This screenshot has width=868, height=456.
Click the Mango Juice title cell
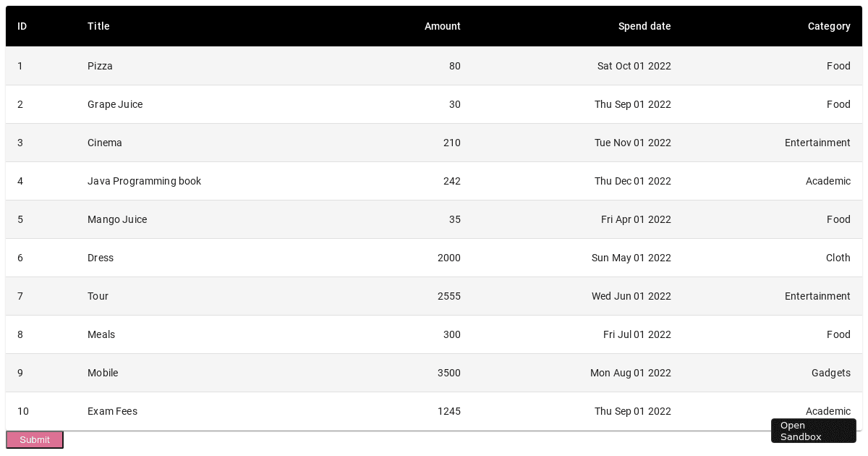click(117, 219)
